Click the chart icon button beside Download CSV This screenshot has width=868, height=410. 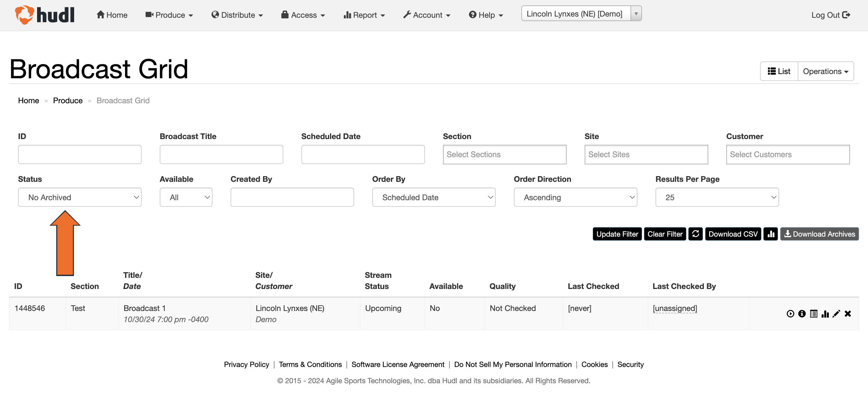[x=771, y=234]
